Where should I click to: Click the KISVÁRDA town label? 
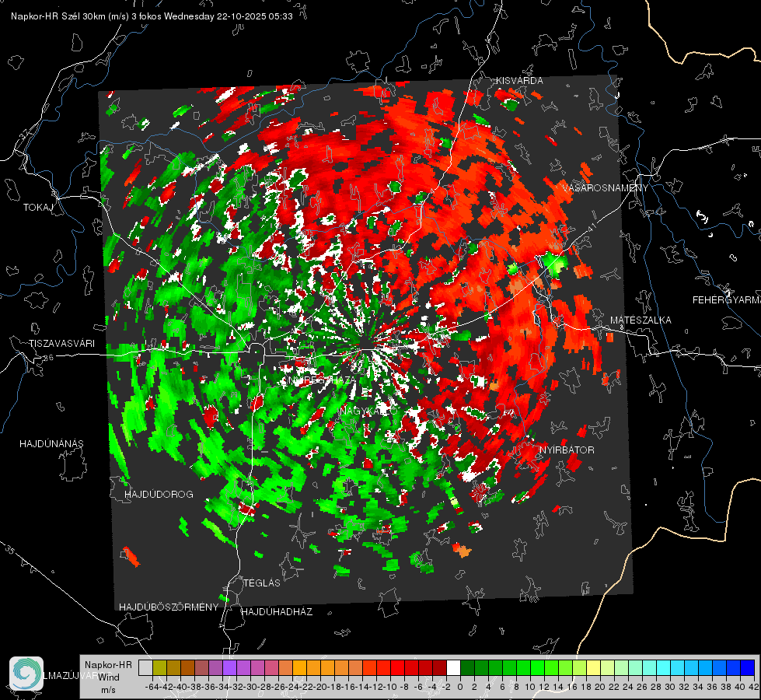pos(519,81)
